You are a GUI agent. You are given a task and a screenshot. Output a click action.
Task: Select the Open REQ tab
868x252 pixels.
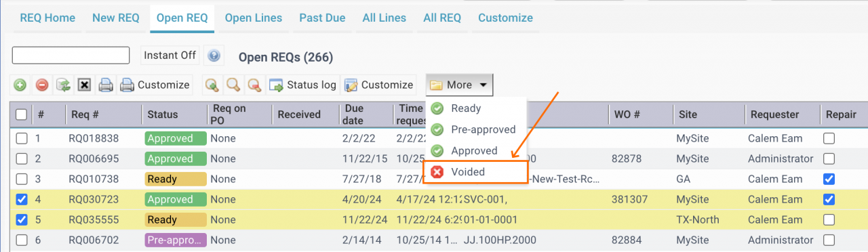182,18
